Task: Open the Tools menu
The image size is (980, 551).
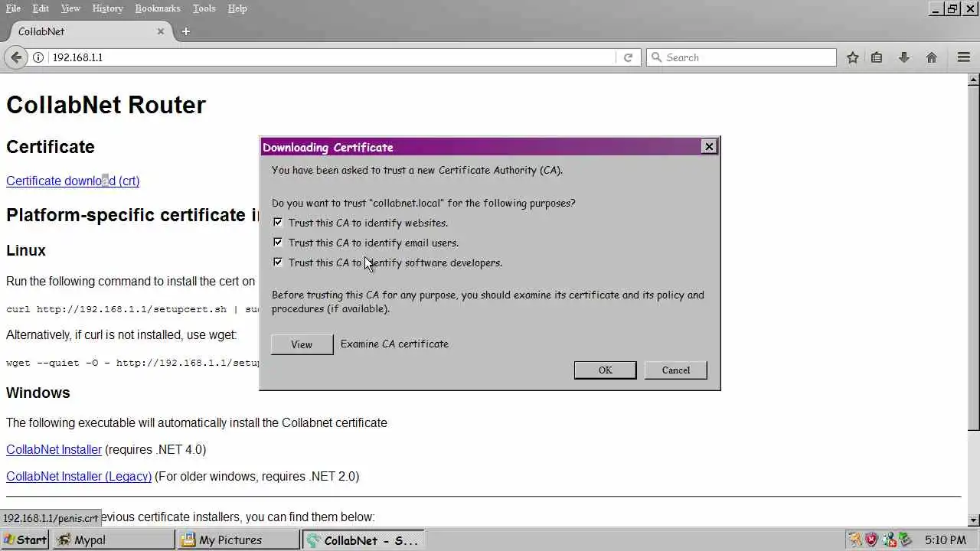Action: pyautogui.click(x=204, y=8)
